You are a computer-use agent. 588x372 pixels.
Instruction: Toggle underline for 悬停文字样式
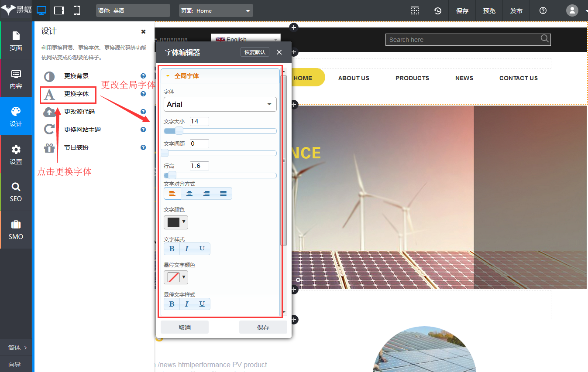(x=202, y=304)
